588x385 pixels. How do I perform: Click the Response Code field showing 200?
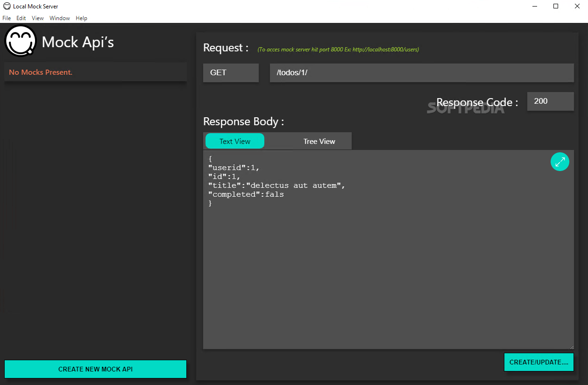(550, 101)
